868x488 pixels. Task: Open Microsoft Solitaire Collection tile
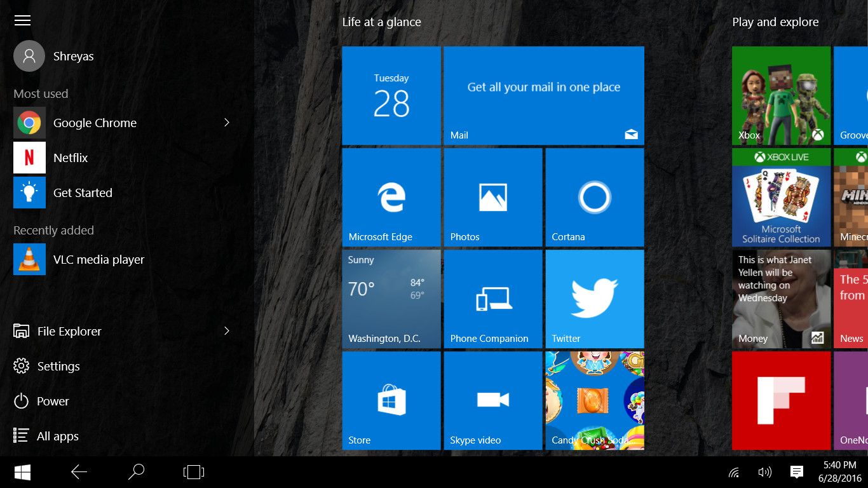[782, 197]
